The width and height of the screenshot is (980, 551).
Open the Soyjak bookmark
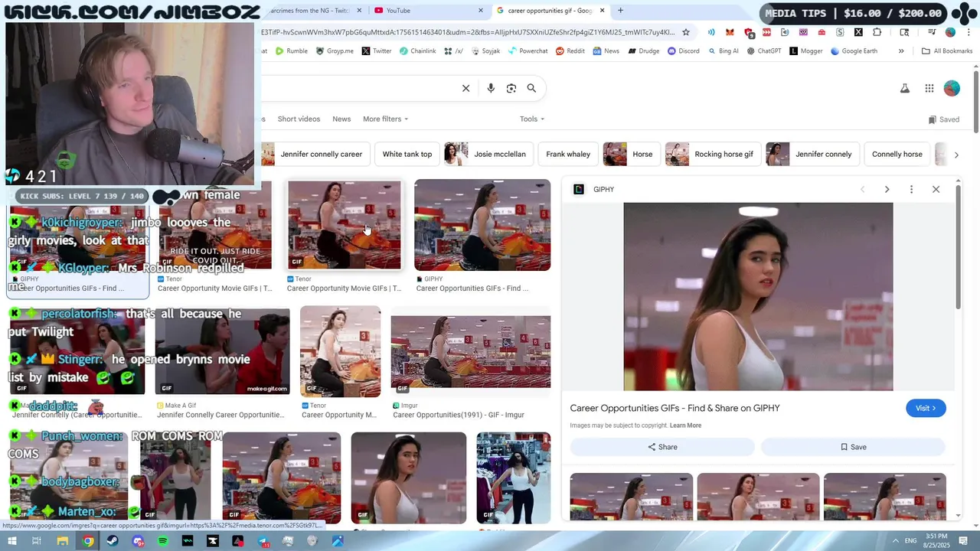pos(485,51)
